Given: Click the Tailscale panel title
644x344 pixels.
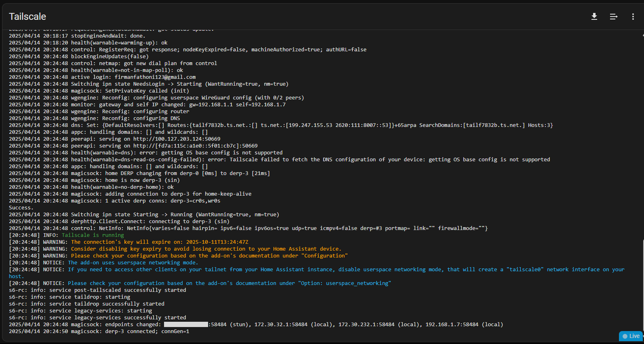Looking at the screenshot, I should click(x=27, y=17).
